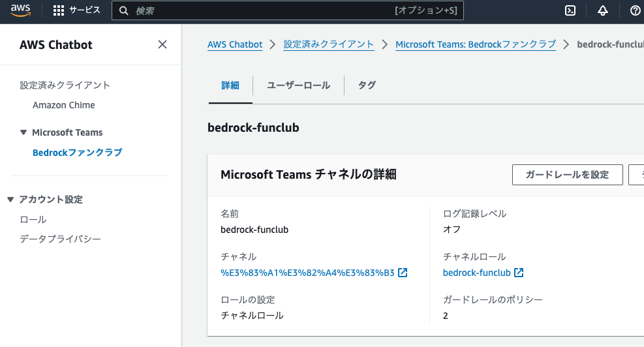Viewport: 644px width, 347px height.
Task: Collapse the Microsoft Teams tree section
Action: [x=23, y=132]
